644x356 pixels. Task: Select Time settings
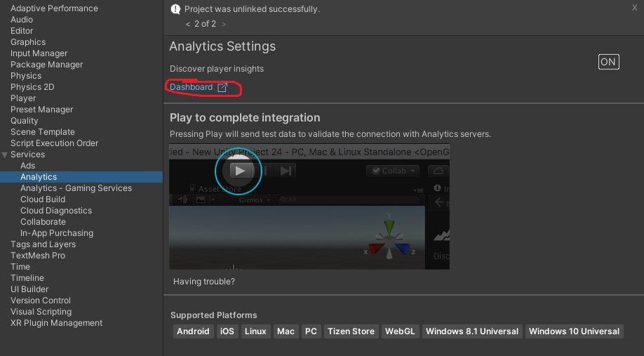[x=20, y=267]
